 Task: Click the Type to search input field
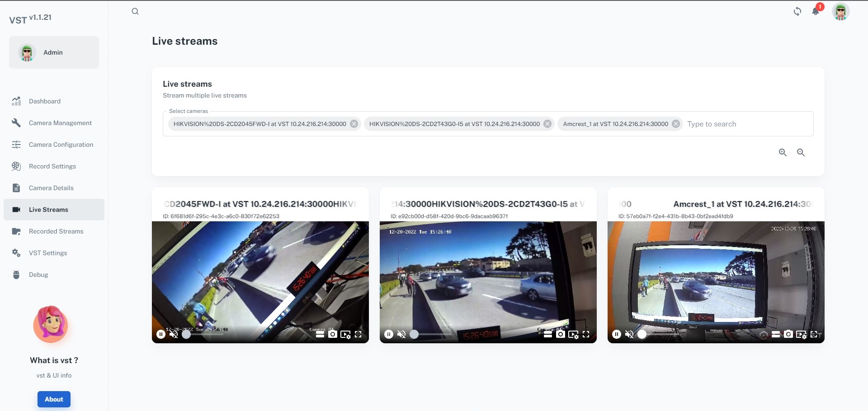(723, 124)
